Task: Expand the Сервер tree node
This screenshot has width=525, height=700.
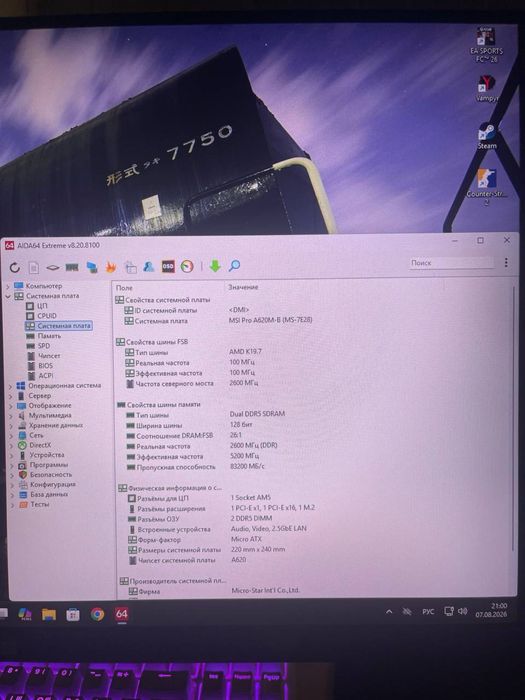Action: tap(11, 396)
